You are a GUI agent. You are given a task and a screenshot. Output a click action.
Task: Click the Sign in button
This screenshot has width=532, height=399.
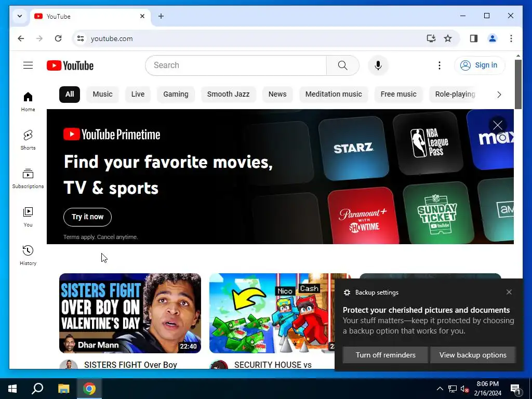point(480,65)
